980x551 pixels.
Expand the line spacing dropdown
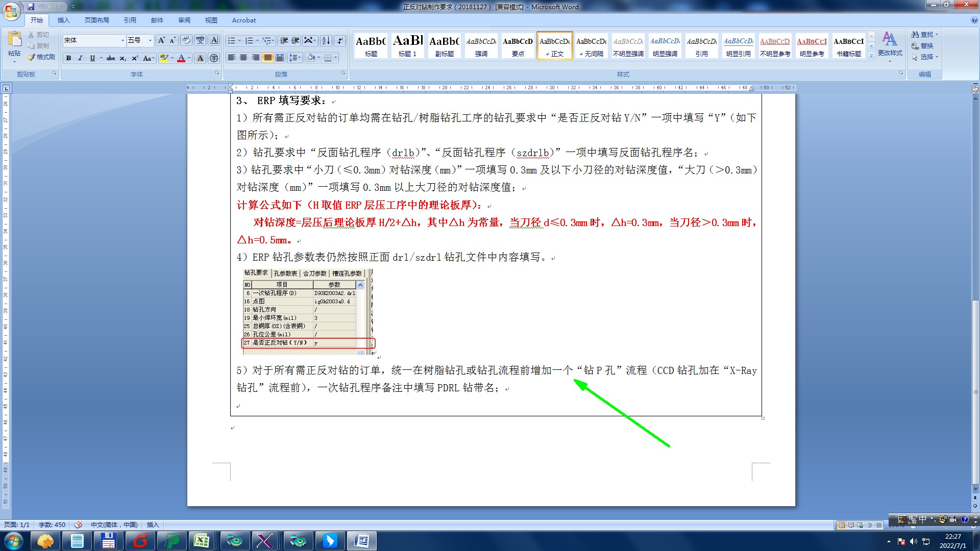(x=300, y=58)
